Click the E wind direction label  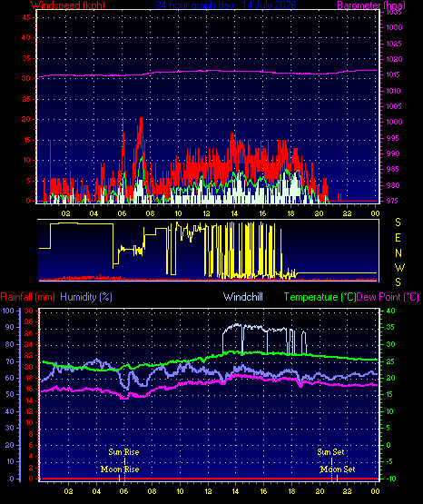[398, 238]
